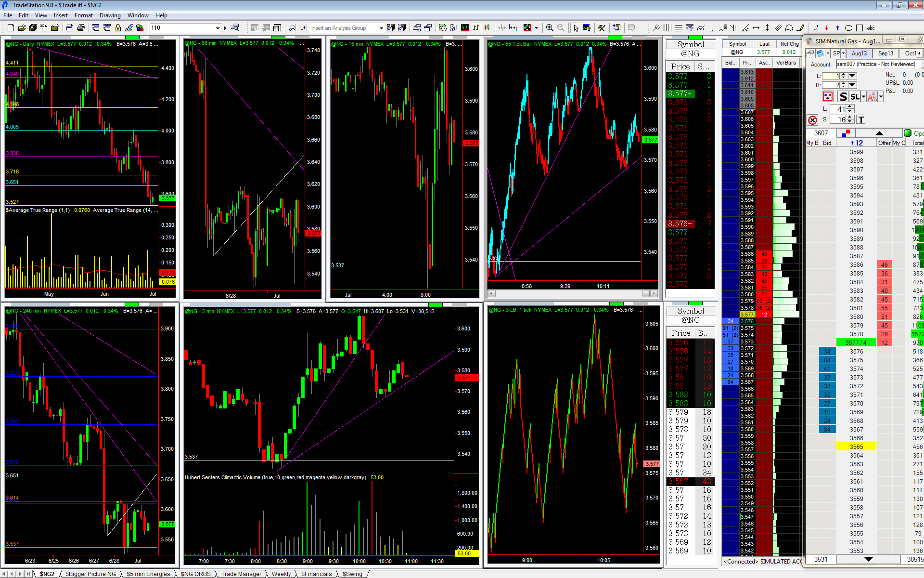Toggle the ACO advanced order button

pos(872,97)
